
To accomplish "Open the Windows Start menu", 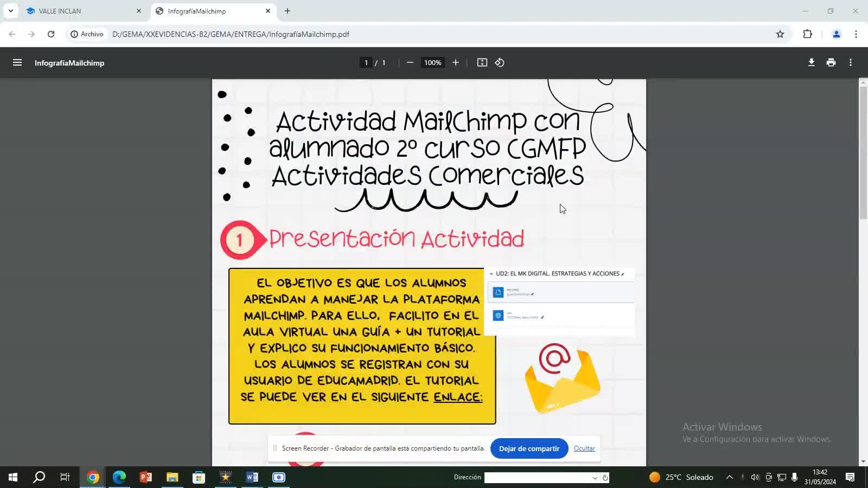I will point(13,477).
